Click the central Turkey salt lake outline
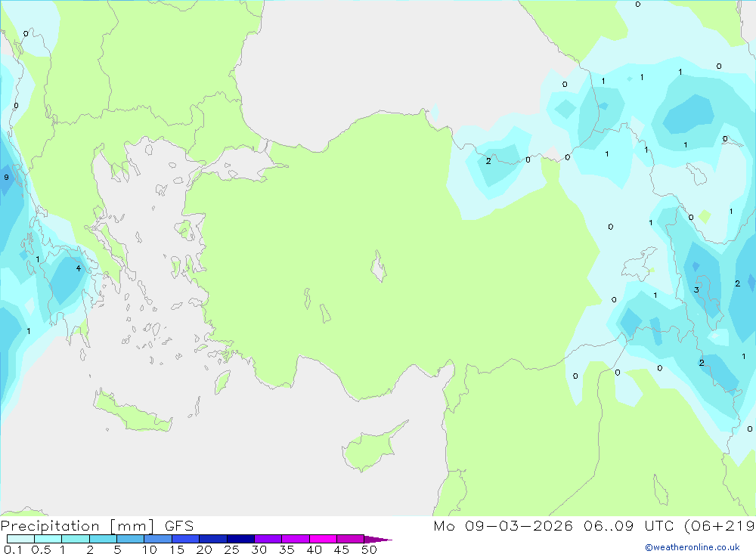Screen dimensions: 756x554 tap(379, 266)
